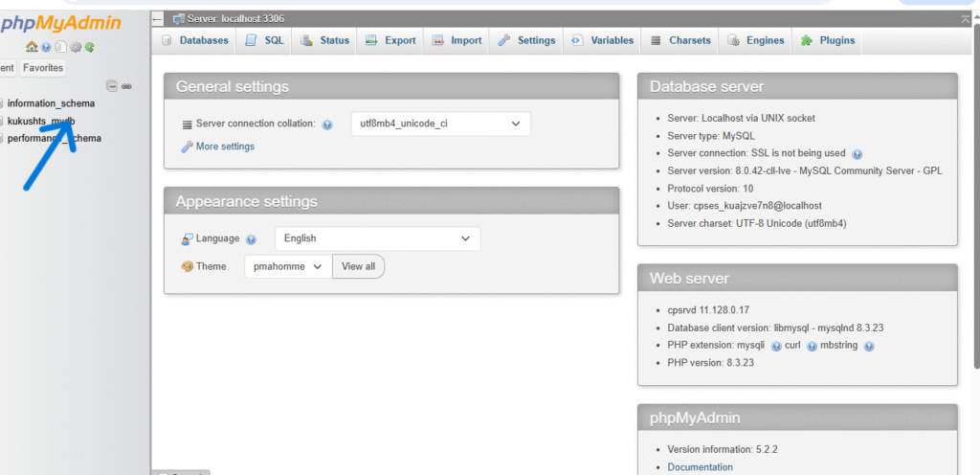Open the Databases tab

tap(194, 40)
